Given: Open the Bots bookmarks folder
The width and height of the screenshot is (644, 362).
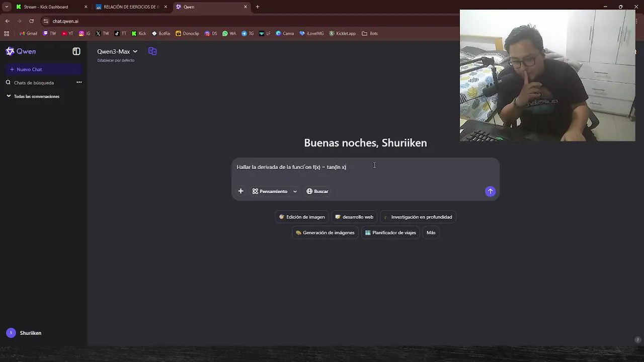Looking at the screenshot, I should pyautogui.click(x=370, y=34).
